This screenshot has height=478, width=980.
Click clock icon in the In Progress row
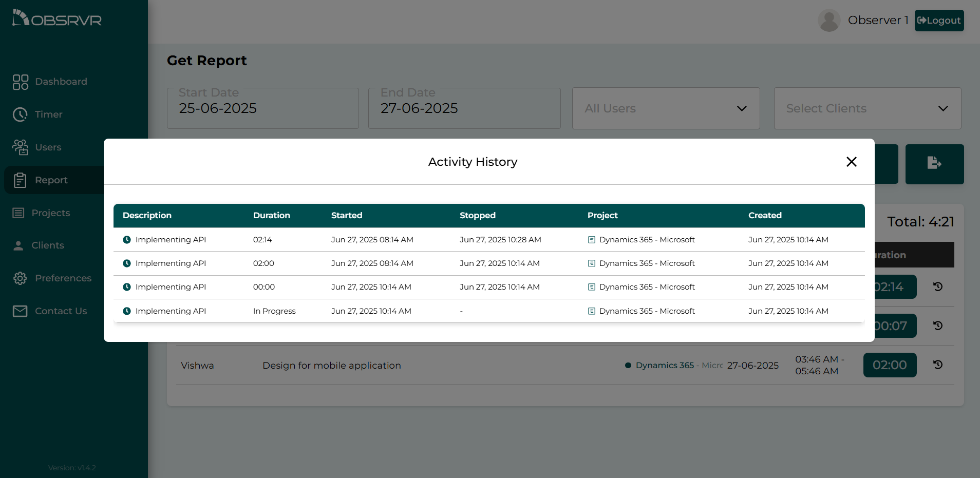click(127, 311)
